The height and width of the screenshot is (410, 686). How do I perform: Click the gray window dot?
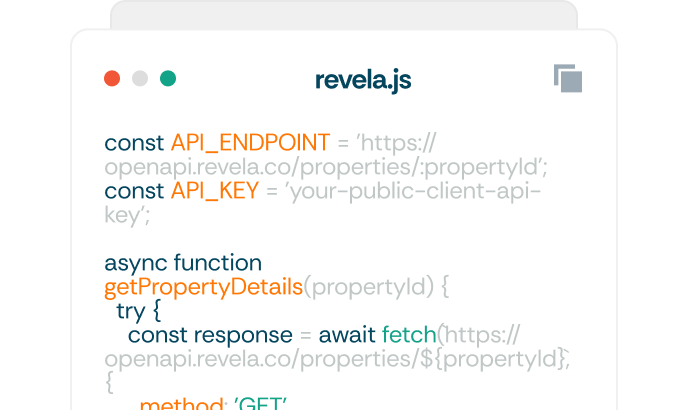click(140, 78)
